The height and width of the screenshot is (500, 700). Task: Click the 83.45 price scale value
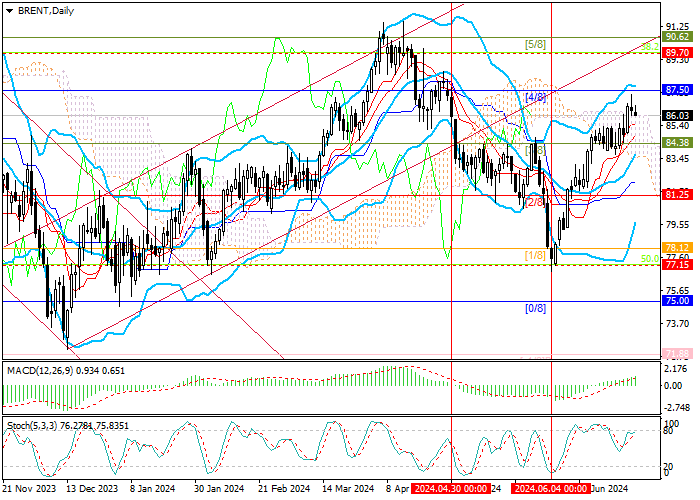[677, 159]
